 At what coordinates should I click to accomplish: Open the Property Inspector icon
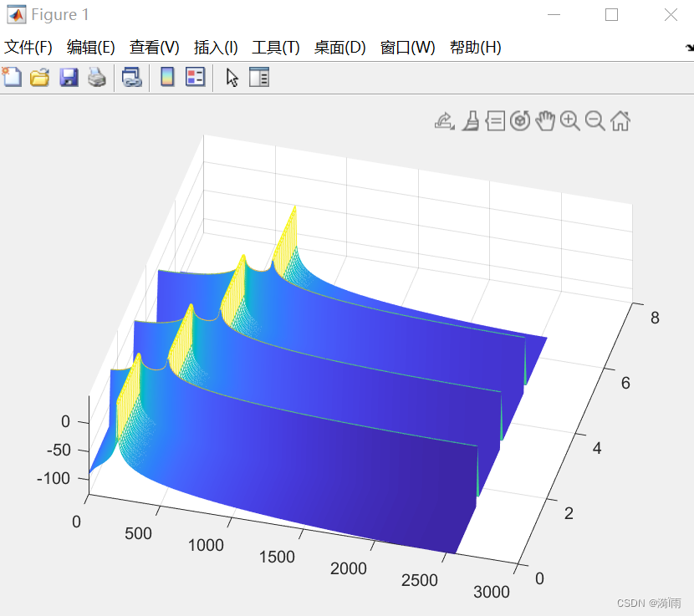[x=259, y=77]
